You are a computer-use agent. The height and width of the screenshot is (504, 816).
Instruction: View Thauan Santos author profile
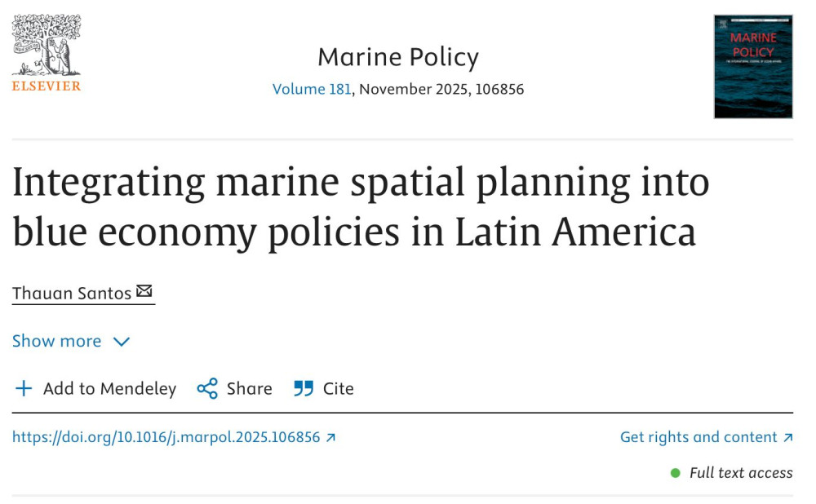click(70, 292)
